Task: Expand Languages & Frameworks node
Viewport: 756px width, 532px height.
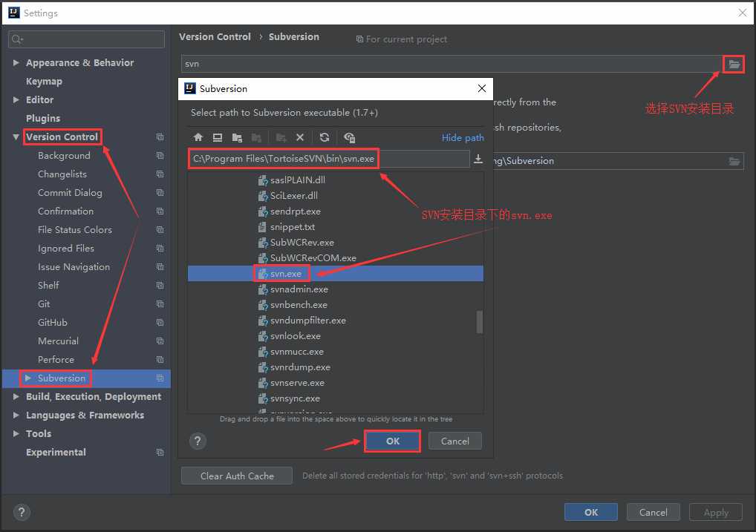Action: click(x=16, y=415)
